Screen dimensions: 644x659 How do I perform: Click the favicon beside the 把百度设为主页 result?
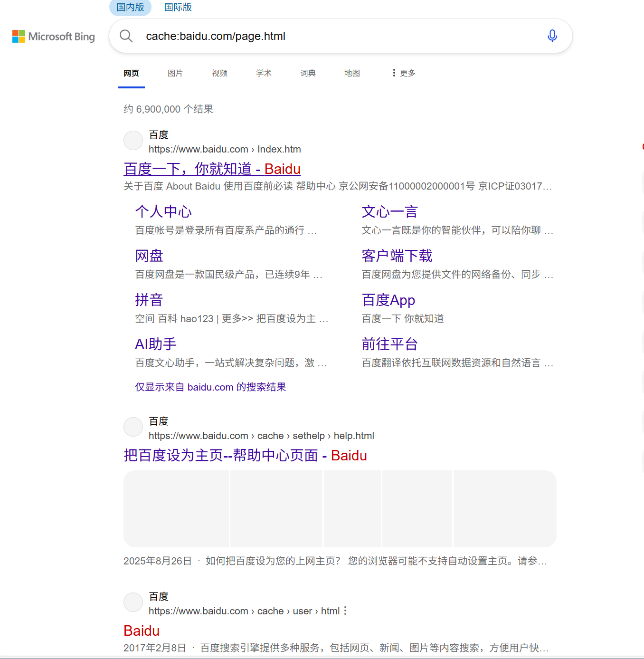(x=133, y=427)
